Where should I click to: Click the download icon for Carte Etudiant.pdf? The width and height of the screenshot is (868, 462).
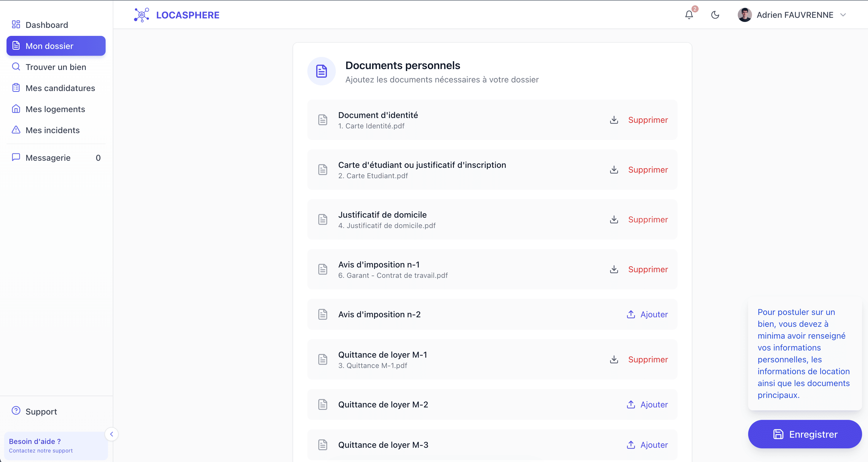pos(614,170)
